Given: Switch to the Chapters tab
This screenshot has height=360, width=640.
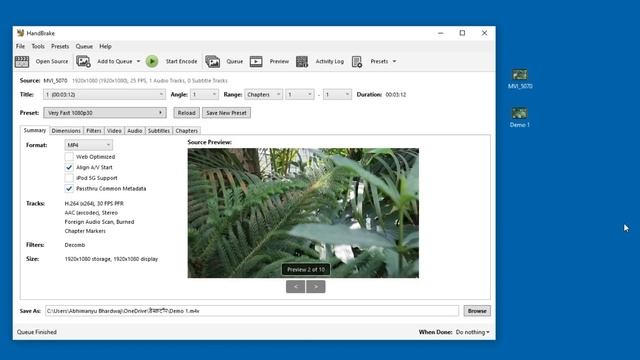Looking at the screenshot, I should [187, 131].
